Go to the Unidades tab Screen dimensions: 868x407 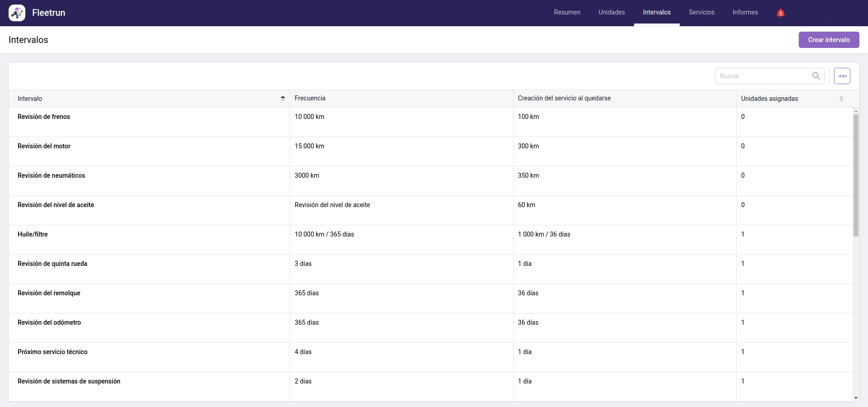click(x=611, y=13)
